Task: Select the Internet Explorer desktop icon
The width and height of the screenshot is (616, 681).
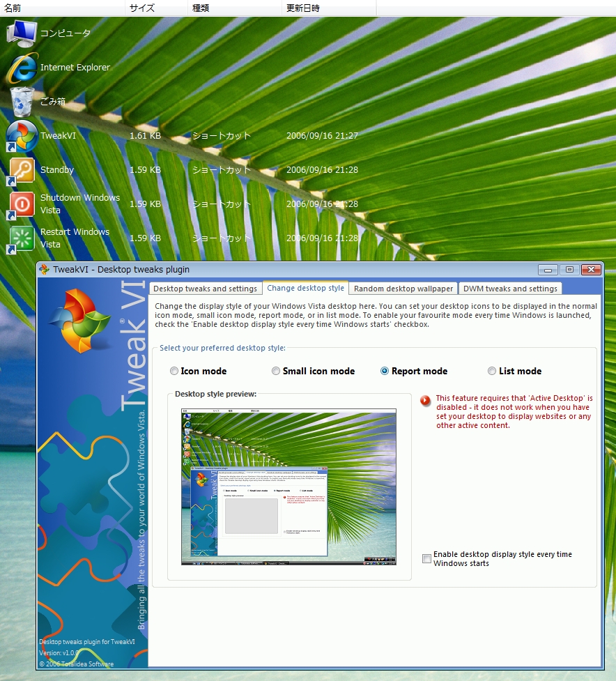Action: click(22, 68)
